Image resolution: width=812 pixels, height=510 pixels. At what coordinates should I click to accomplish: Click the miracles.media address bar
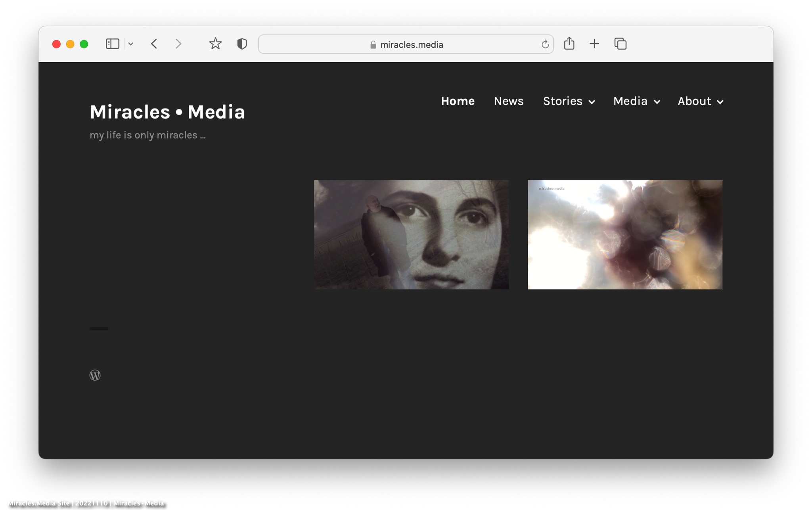pyautogui.click(x=406, y=44)
